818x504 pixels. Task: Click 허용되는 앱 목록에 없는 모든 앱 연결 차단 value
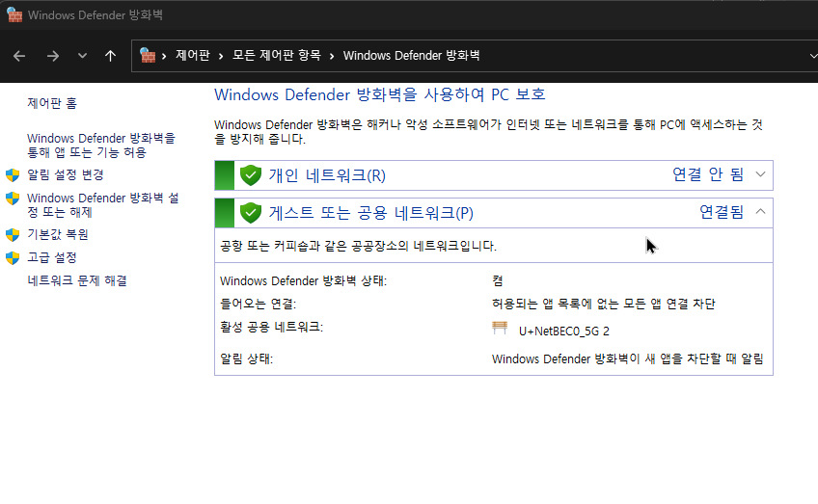[x=604, y=304]
